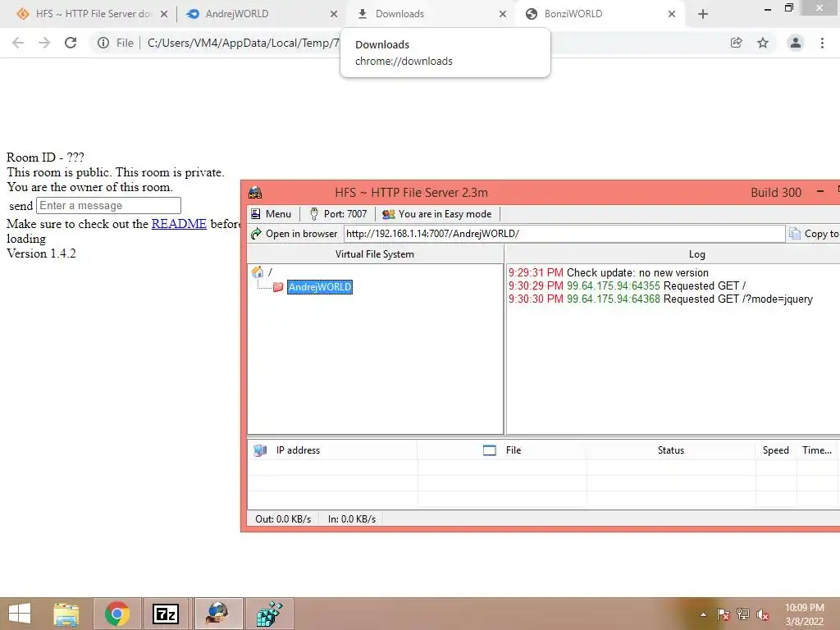Open the HFS Menu button
This screenshot has height=630, width=840.
pyautogui.click(x=271, y=214)
